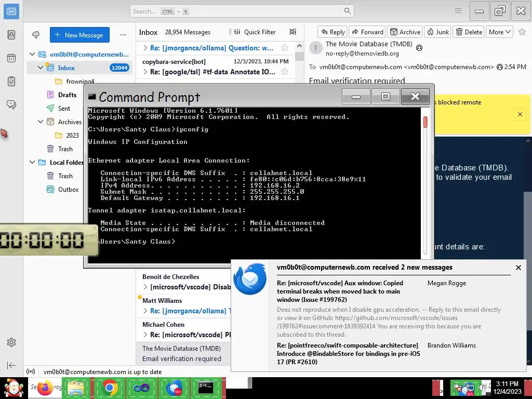The height and width of the screenshot is (399, 532).
Task: Open the Calendar space
Action: click(11, 58)
